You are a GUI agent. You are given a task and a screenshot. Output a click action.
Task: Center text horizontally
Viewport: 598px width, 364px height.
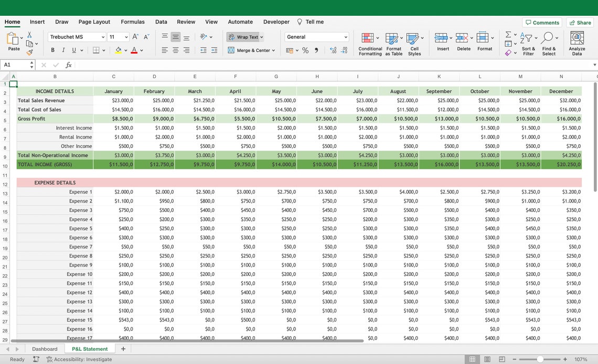point(175,50)
